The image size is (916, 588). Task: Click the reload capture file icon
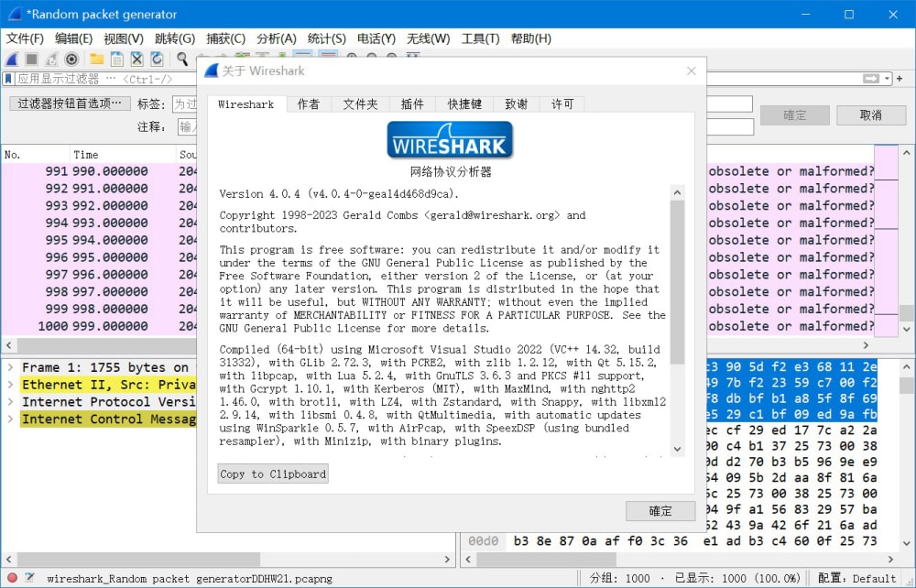click(x=157, y=59)
